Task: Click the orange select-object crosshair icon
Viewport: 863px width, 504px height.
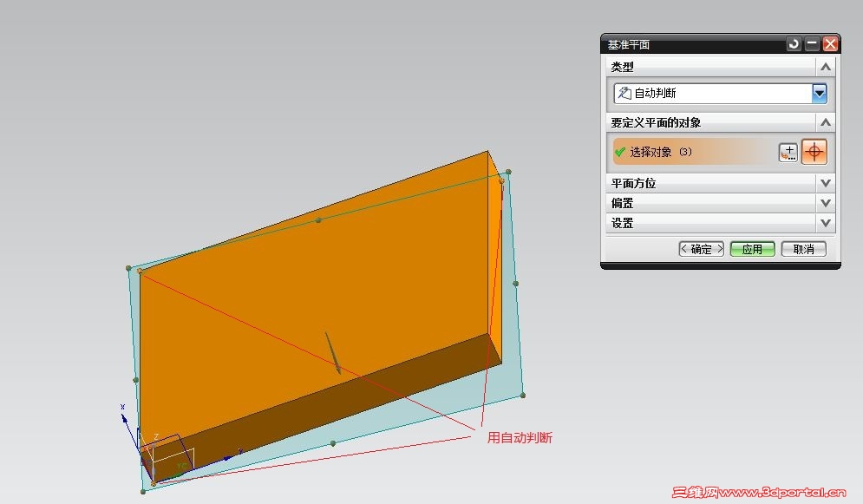Action: coord(814,152)
